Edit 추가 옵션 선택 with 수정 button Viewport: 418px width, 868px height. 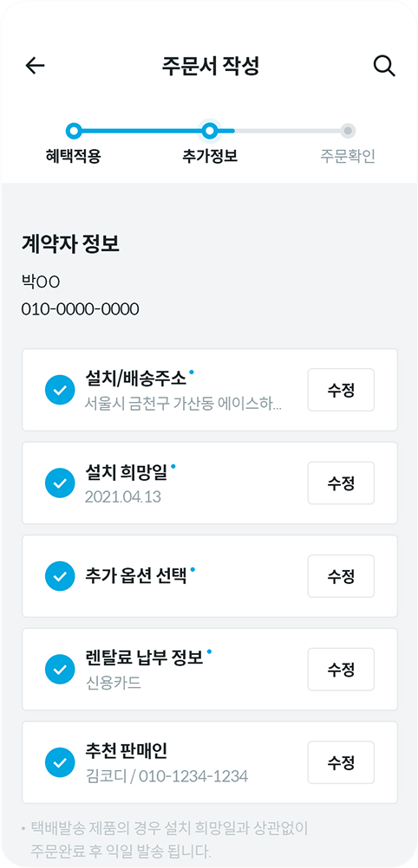(341, 576)
